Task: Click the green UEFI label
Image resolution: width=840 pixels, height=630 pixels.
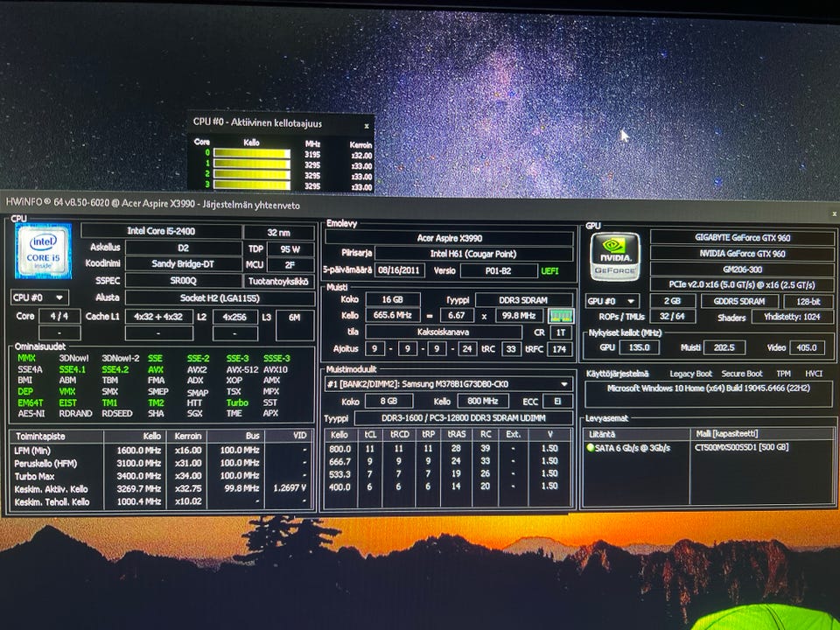Action: [x=549, y=271]
